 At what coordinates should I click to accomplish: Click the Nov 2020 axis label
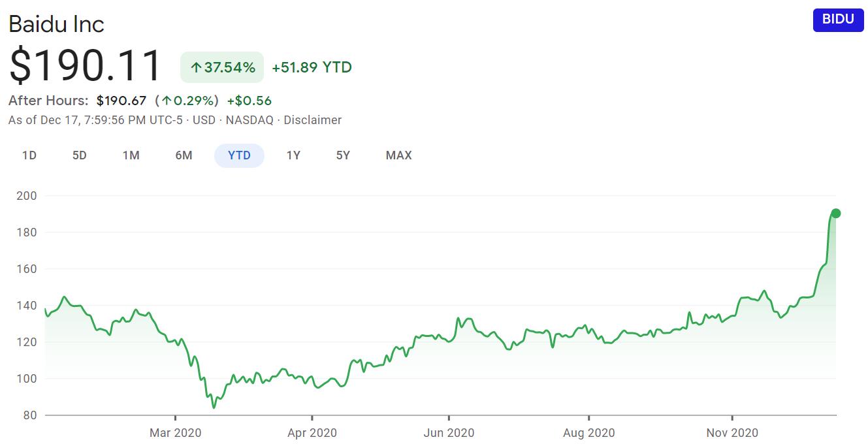[x=732, y=433]
